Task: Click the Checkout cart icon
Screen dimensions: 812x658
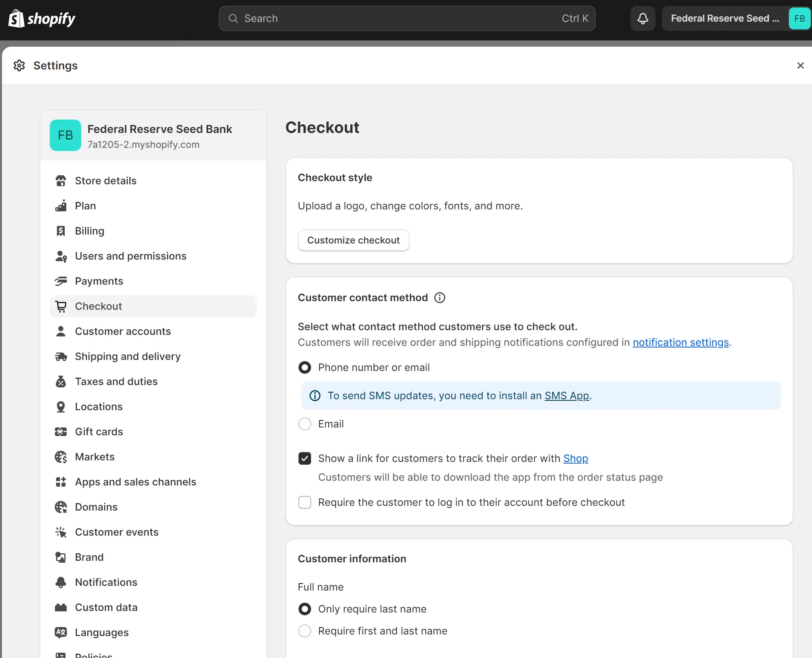Action: 61,306
